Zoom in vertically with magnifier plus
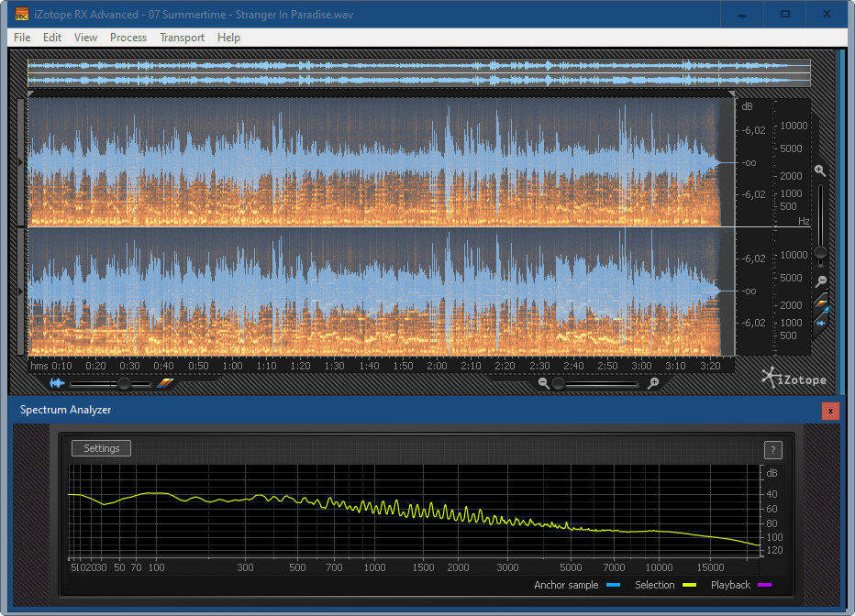Screen dimensions: 855x616 (x=819, y=170)
